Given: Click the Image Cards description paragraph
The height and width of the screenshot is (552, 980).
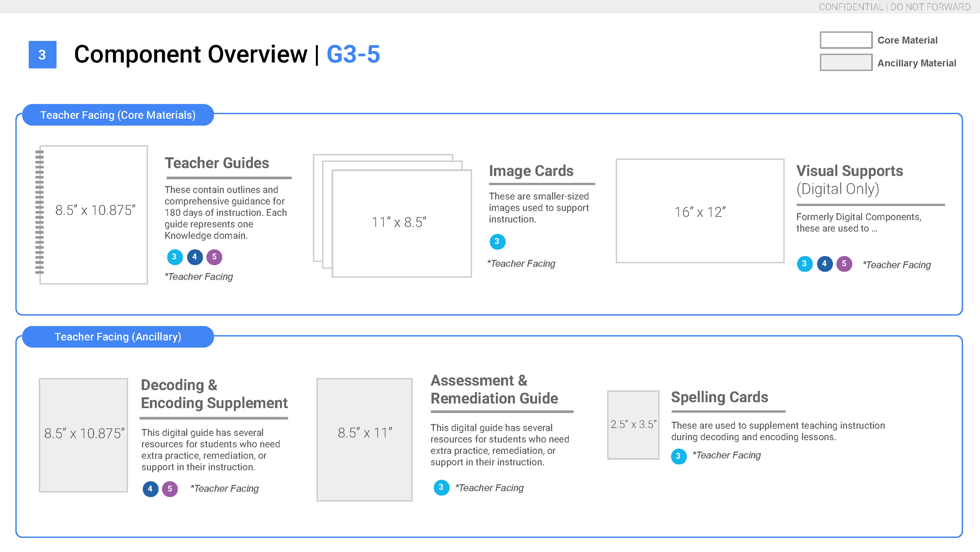Looking at the screenshot, I should [x=539, y=208].
